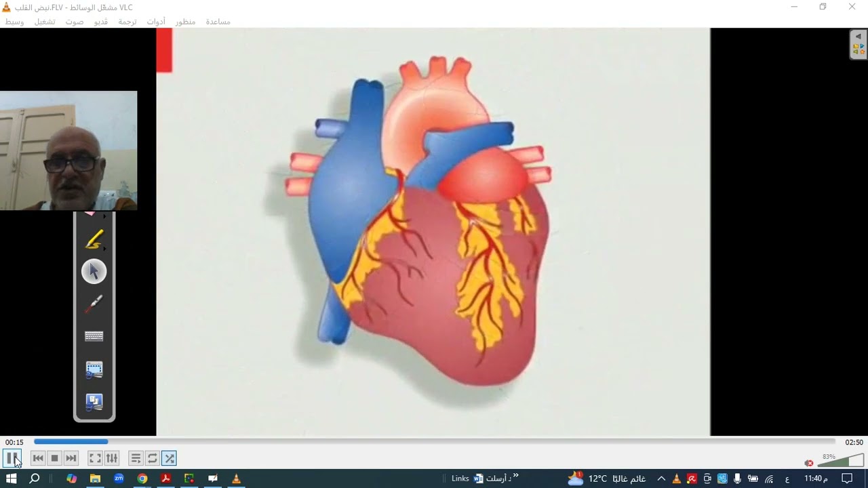Viewport: 868px width, 488px height.
Task: Switch to VLC on the taskbar
Action: pyautogui.click(x=236, y=479)
